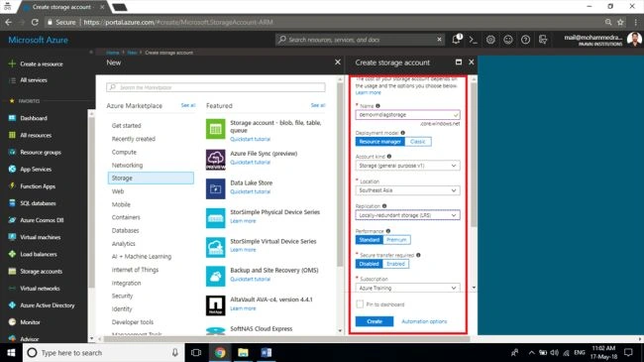644x362 pixels.
Task: Open the Account kind dropdown
Action: coord(407,166)
